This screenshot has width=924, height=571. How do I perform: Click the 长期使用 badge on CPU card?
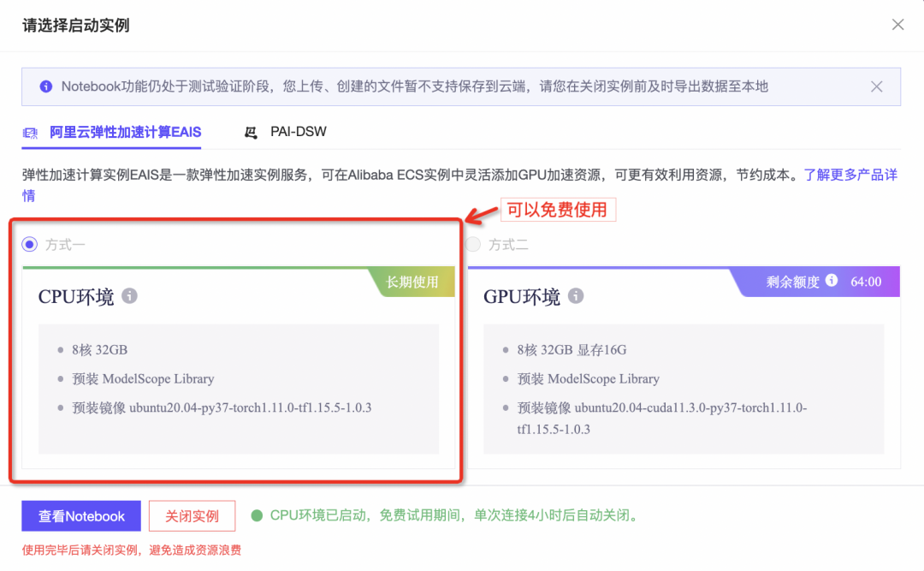tap(412, 282)
